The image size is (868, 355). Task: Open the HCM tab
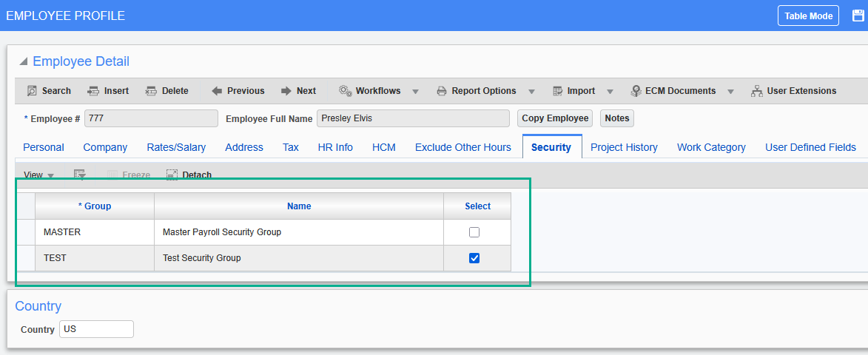383,147
